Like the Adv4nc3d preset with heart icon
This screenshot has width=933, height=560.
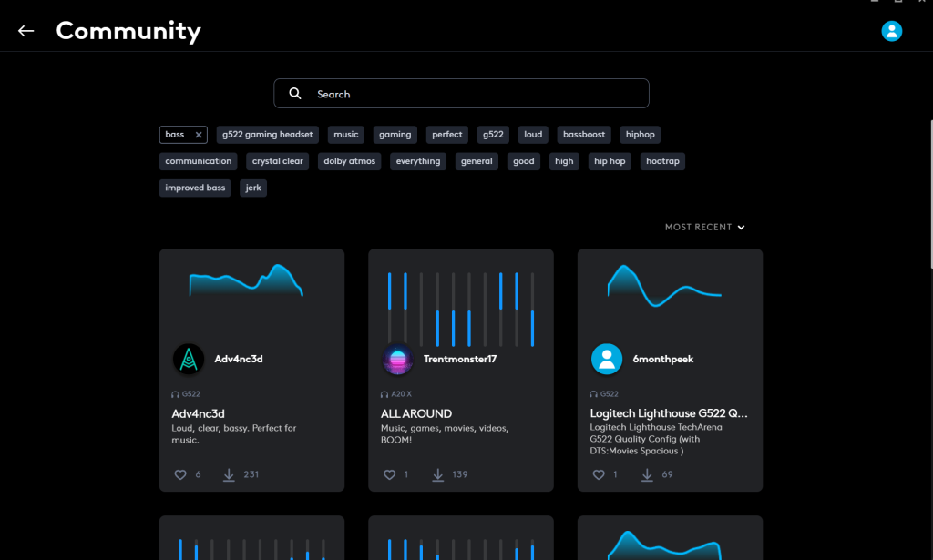pyautogui.click(x=180, y=475)
